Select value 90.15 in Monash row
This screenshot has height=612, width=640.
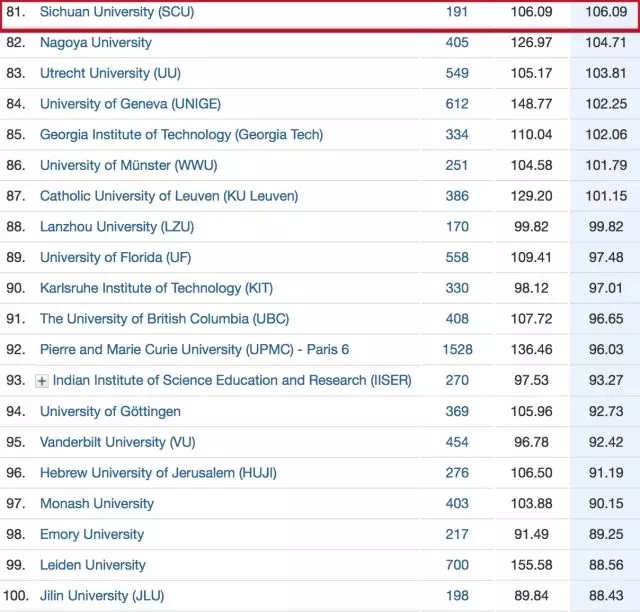(606, 503)
